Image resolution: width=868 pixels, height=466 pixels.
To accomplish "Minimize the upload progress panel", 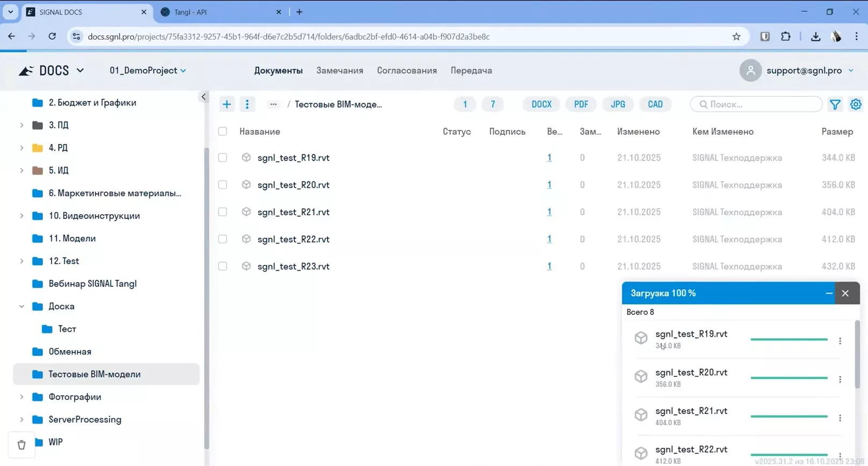I will click(829, 293).
